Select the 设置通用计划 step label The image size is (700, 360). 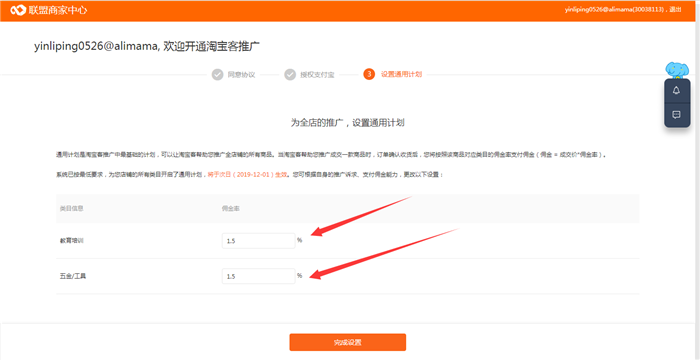click(x=401, y=74)
